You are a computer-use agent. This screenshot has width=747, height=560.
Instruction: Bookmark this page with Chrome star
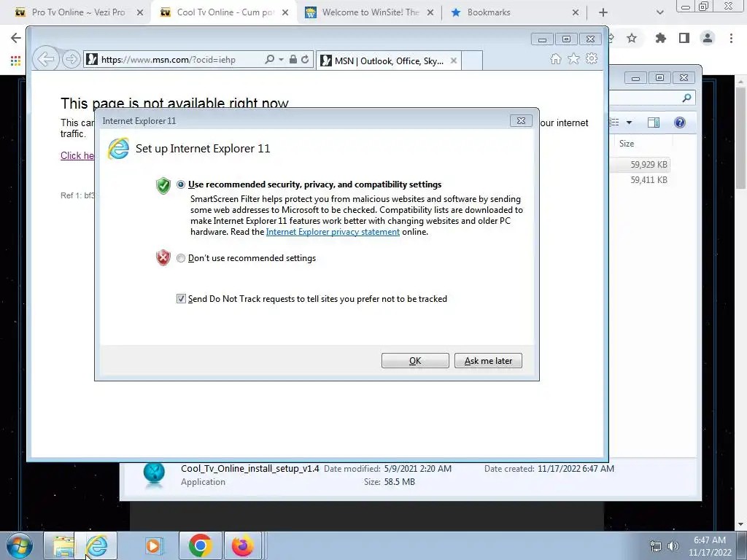[x=632, y=38]
